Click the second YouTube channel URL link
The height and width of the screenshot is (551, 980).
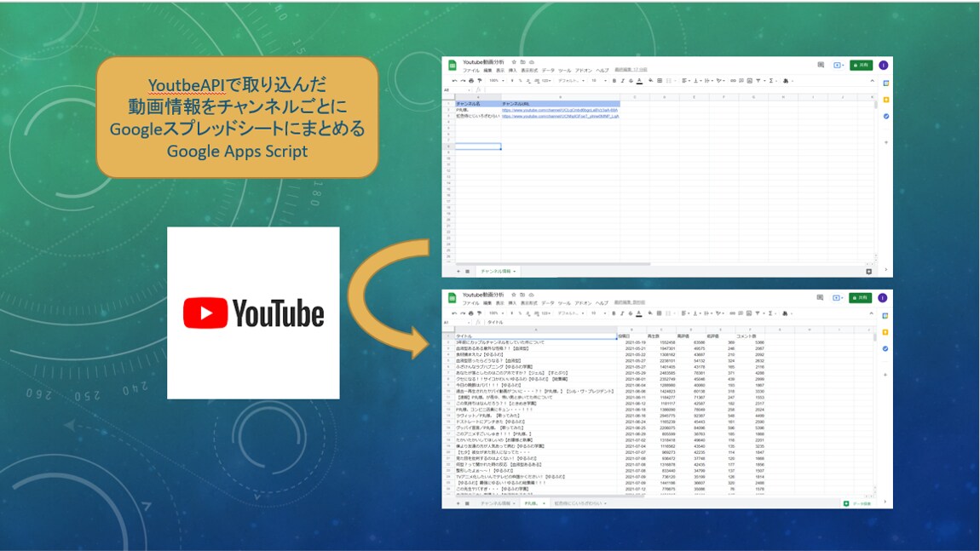tap(561, 116)
